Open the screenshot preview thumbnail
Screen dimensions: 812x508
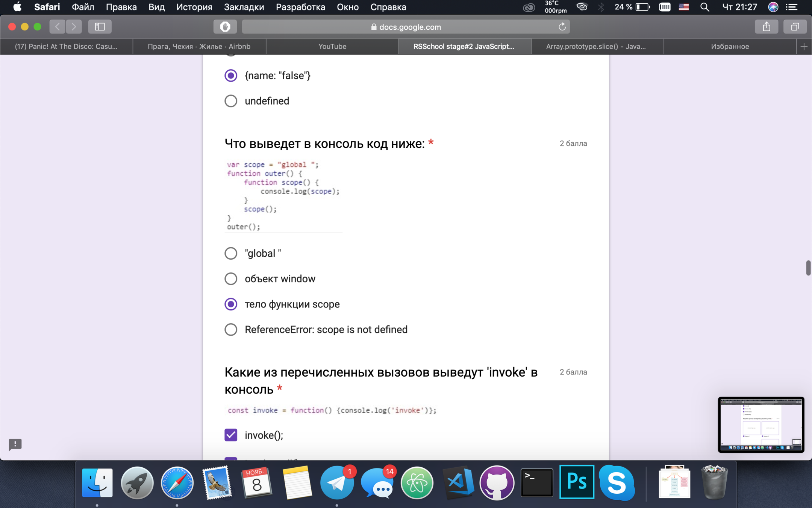click(x=761, y=424)
